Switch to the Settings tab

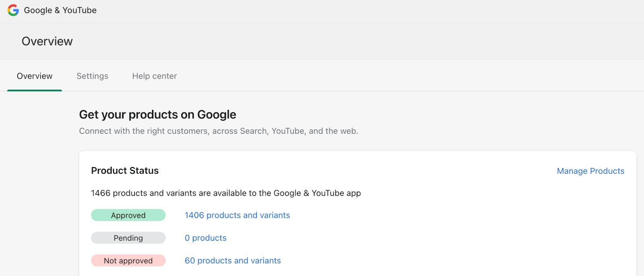[x=92, y=76]
